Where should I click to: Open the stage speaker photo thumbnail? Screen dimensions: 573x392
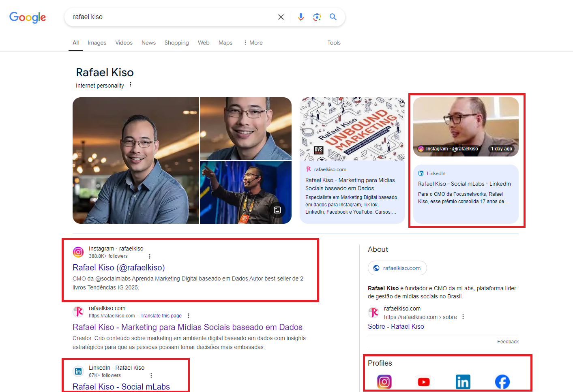[x=246, y=193]
